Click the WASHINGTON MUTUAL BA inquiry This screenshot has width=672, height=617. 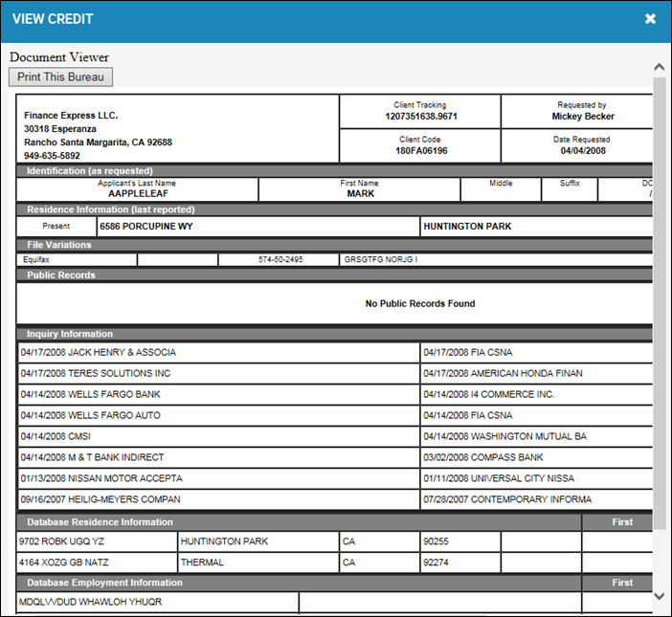(504, 436)
